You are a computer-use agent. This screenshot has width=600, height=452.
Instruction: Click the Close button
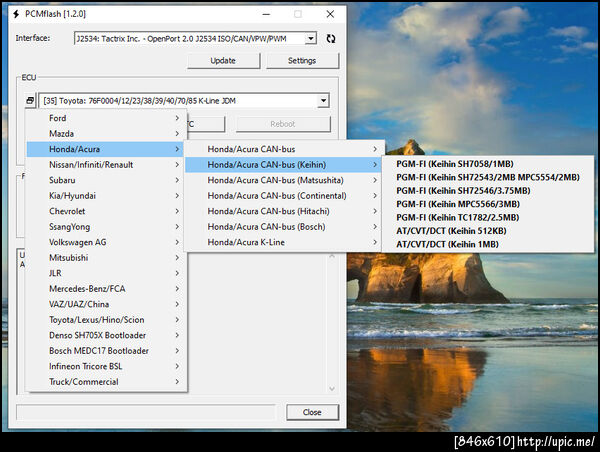coord(312,412)
